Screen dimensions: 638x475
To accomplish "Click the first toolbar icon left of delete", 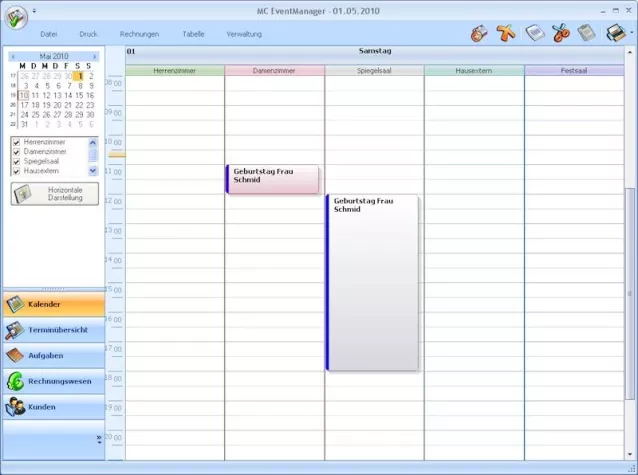I will click(x=479, y=33).
